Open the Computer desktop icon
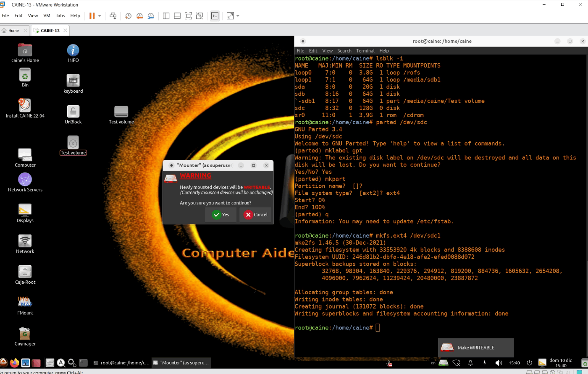Screen dimensions: 588x374 pos(25,157)
